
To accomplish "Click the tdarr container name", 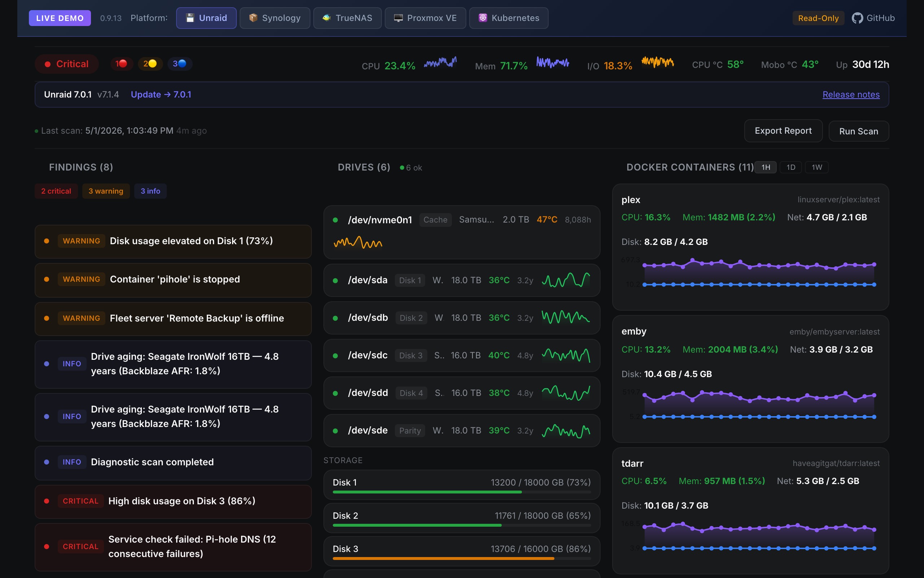I will pyautogui.click(x=632, y=464).
